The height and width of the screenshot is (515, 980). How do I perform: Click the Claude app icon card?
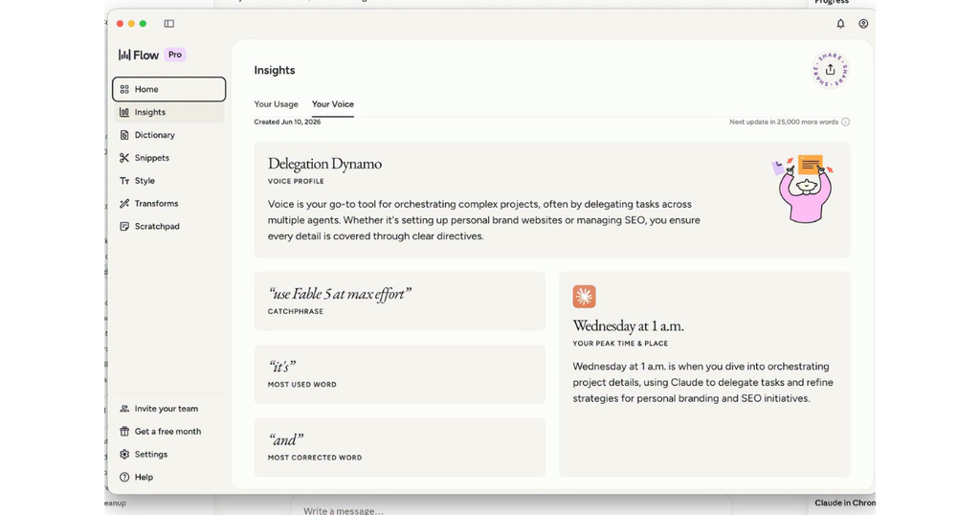click(585, 297)
